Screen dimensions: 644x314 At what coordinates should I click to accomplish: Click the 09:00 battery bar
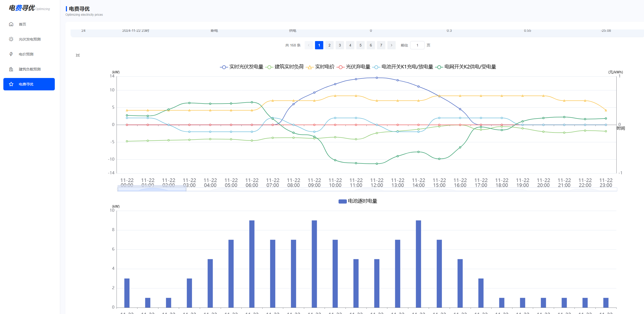pyautogui.click(x=314, y=264)
